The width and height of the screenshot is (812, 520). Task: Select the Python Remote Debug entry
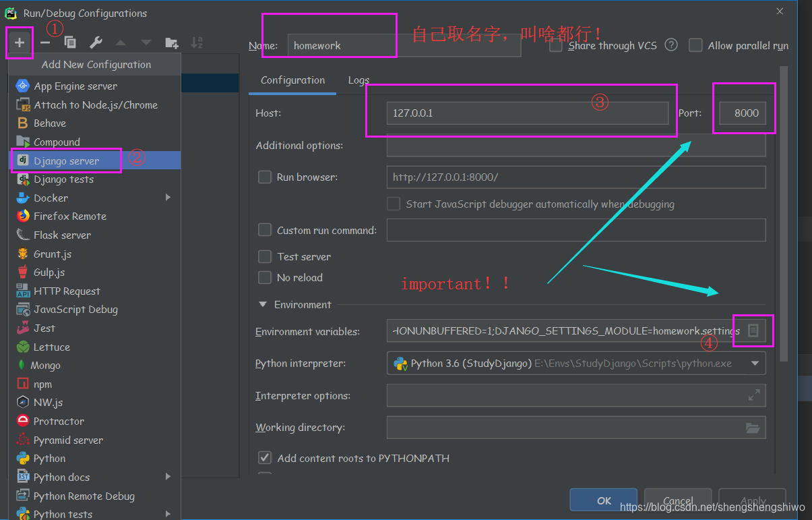pyautogui.click(x=94, y=496)
